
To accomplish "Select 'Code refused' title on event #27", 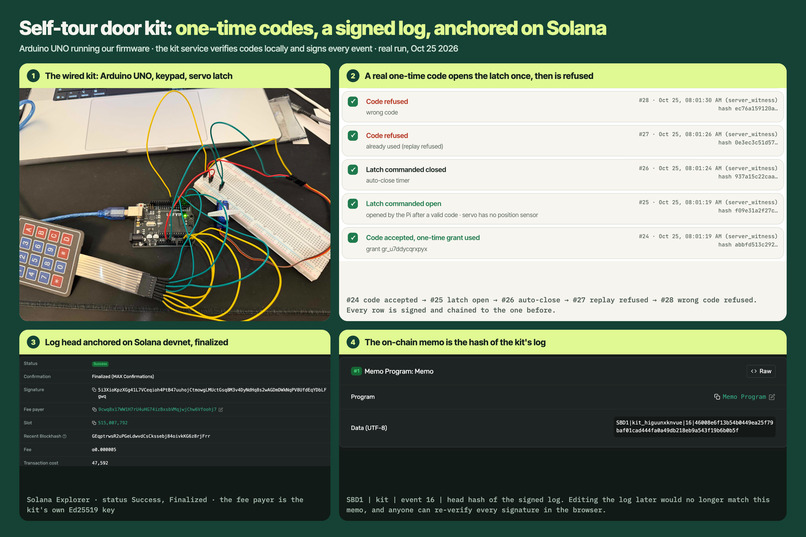I will (387, 136).
